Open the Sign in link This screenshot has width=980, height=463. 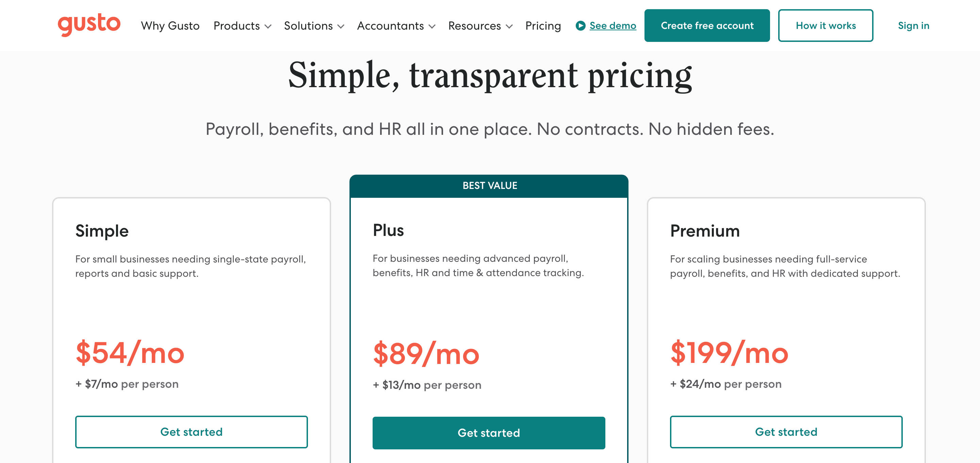click(x=913, y=26)
